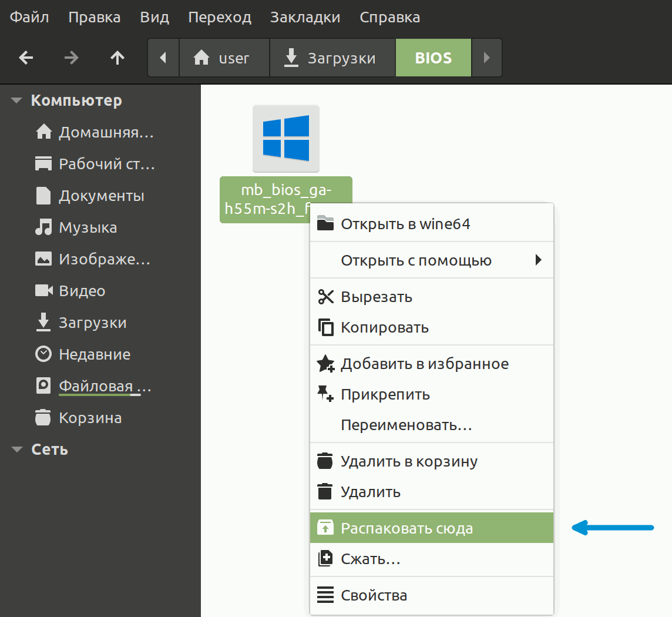The image size is (672, 617).
Task: Choose Удалить в корзину
Action: 432,461
